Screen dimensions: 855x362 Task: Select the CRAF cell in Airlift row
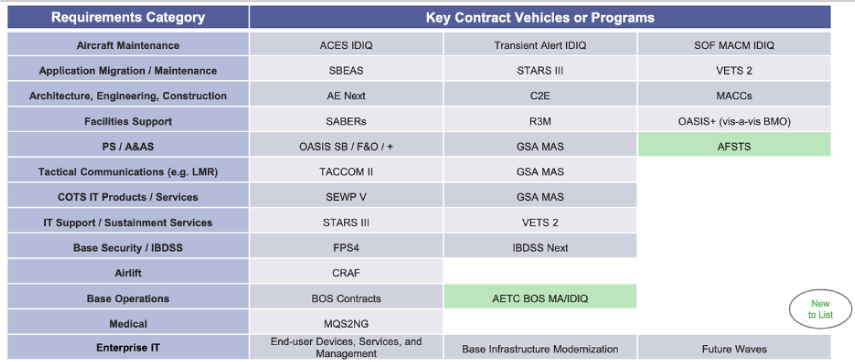coord(346,273)
